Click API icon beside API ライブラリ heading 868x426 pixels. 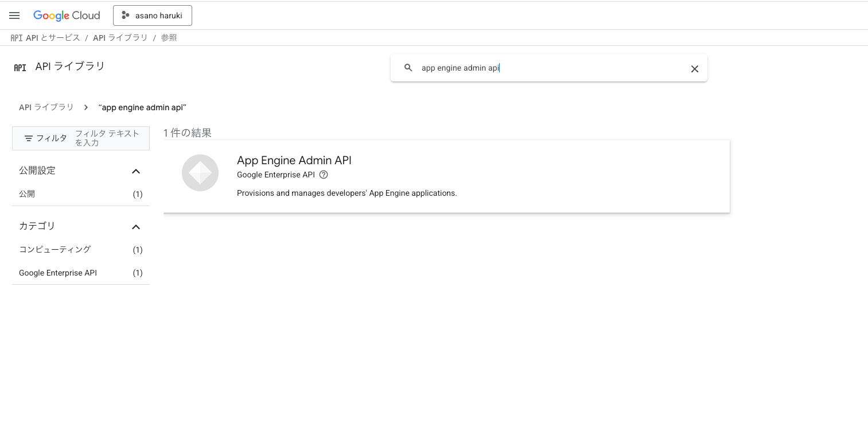20,67
